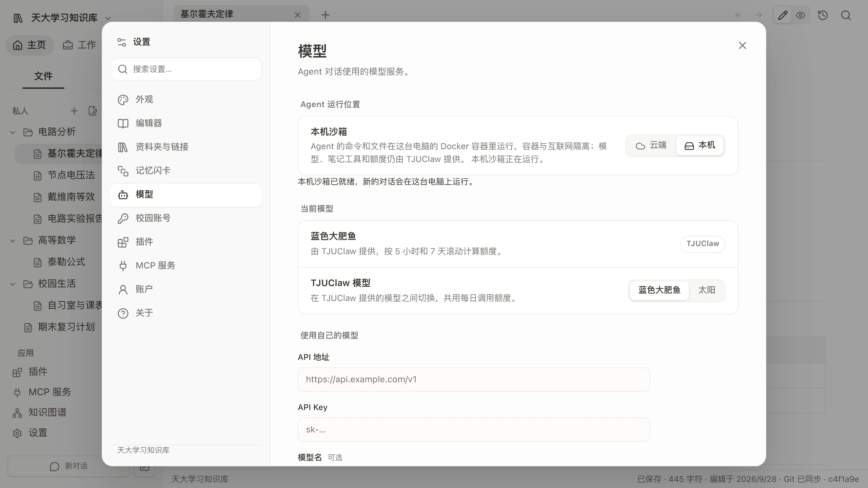Viewport: 868px width, 488px height.
Task: Add a new private file with the plus icon
Action: click(74, 111)
